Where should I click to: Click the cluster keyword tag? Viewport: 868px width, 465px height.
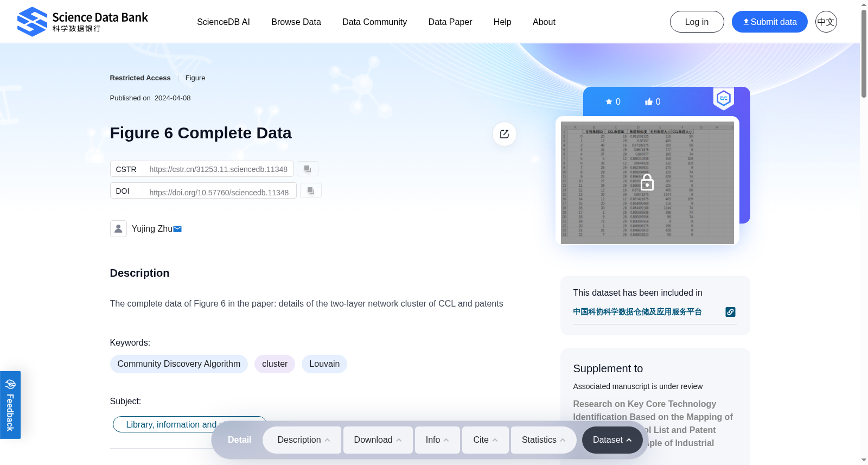(275, 364)
